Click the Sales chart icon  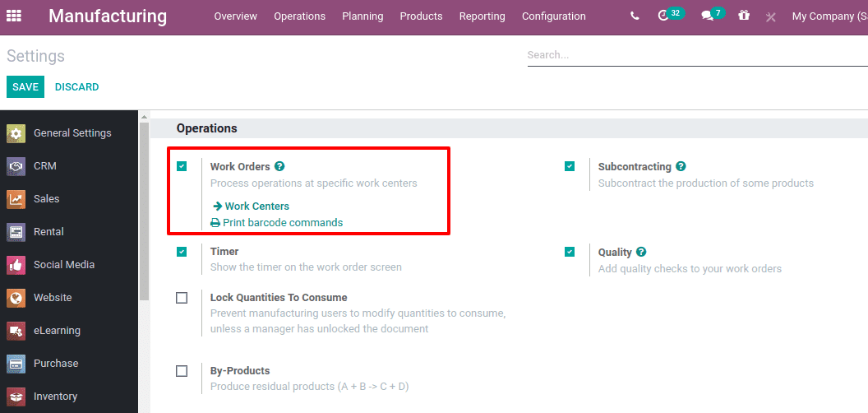[x=16, y=199]
